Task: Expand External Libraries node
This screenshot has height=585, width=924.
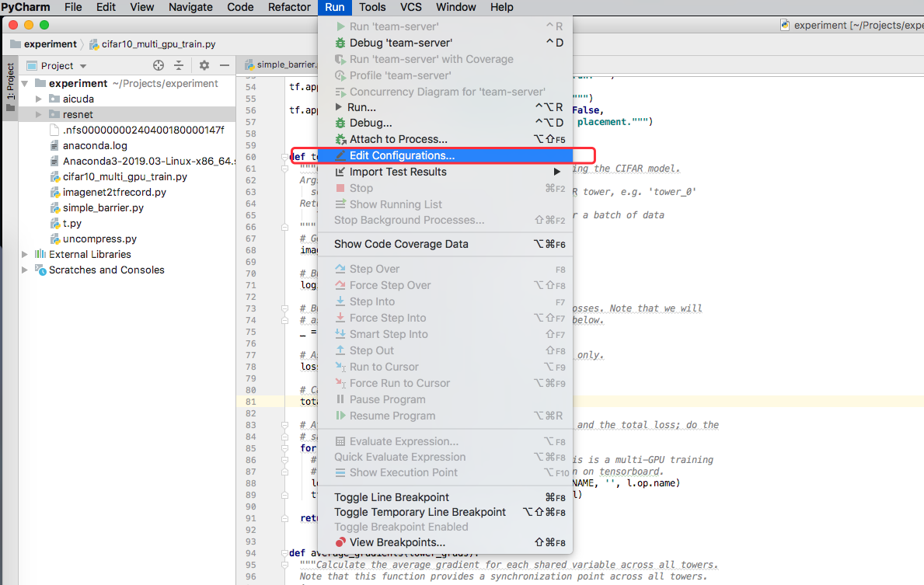Action: tap(26, 254)
